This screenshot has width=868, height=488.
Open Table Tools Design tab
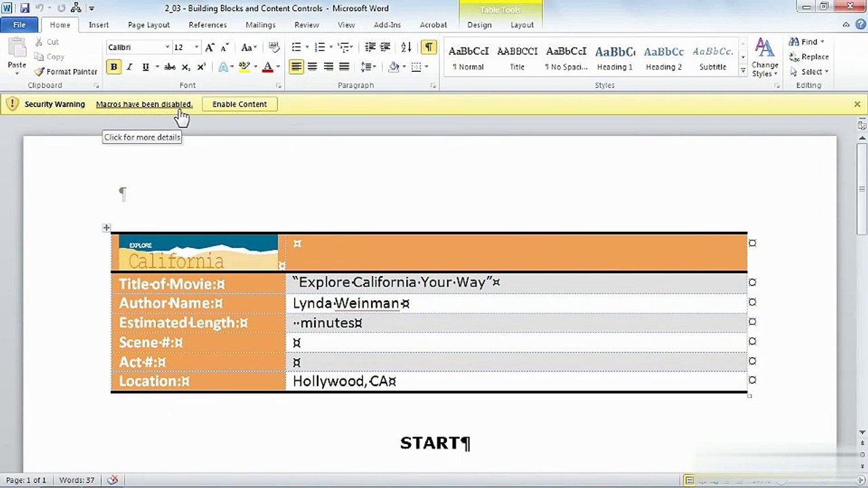479,24
